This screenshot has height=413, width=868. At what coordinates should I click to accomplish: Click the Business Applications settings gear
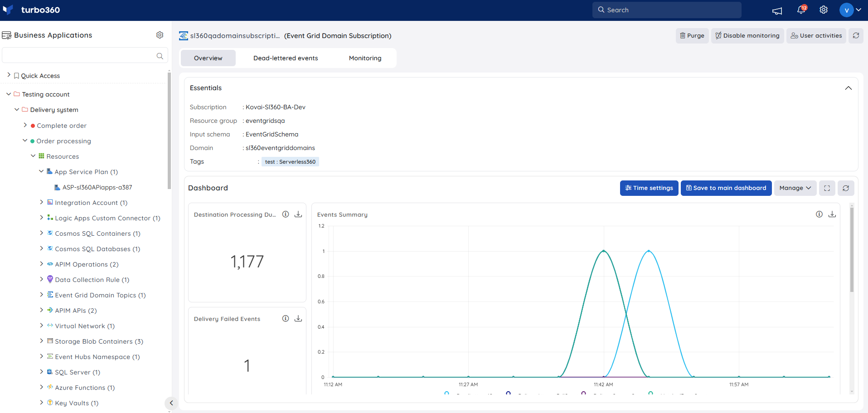160,35
